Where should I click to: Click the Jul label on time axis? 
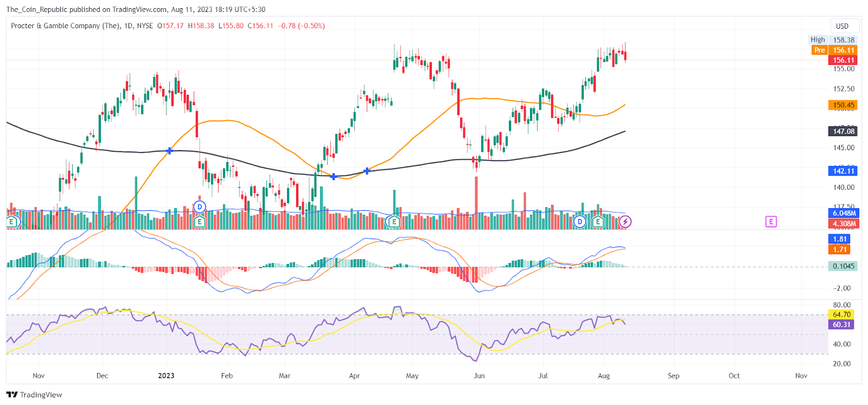tap(543, 376)
